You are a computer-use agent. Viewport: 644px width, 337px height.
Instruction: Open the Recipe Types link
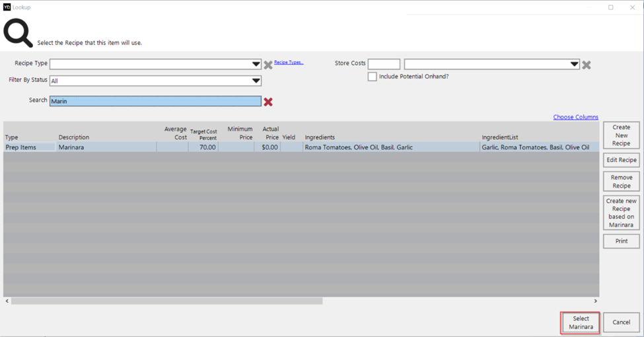[x=289, y=63]
